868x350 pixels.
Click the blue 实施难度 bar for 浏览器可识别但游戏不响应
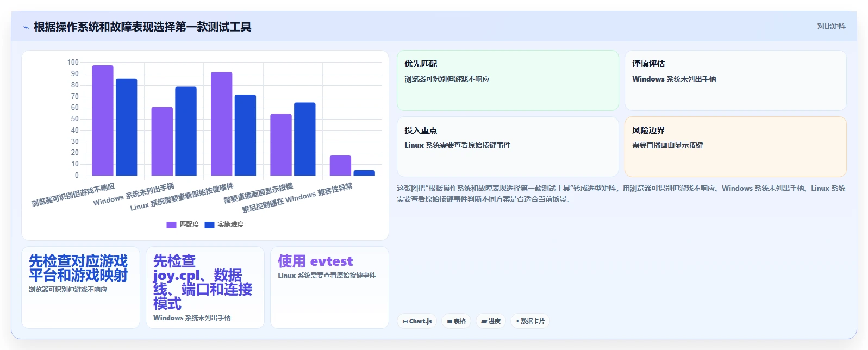[x=126, y=127]
